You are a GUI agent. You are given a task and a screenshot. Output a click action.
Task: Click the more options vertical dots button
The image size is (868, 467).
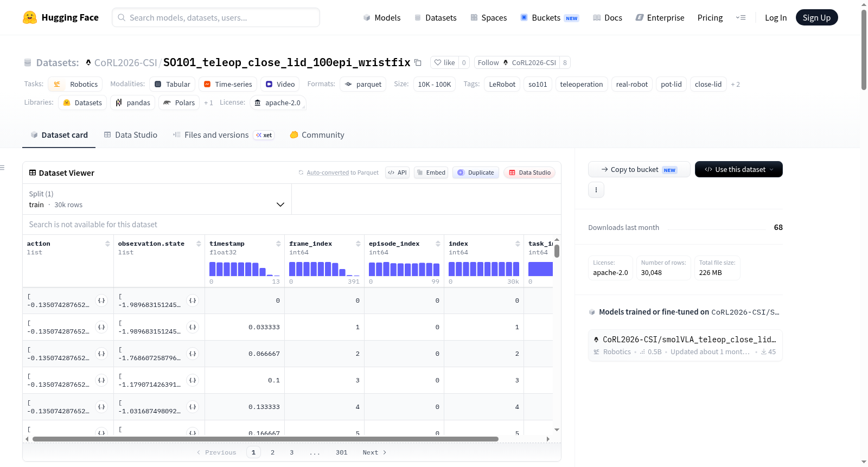point(596,190)
